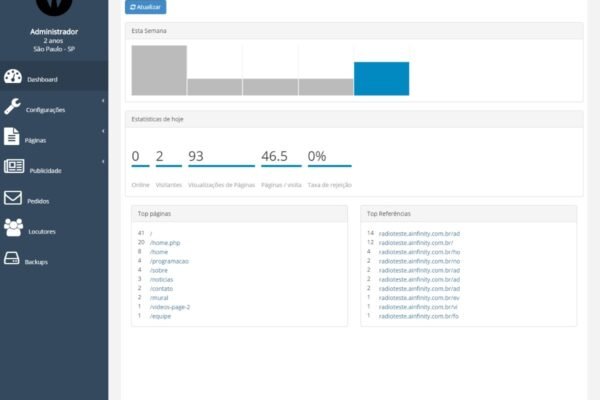Viewport: 600px width, 400px height.
Task: Select the blue bar in weekly chart
Action: coord(381,79)
